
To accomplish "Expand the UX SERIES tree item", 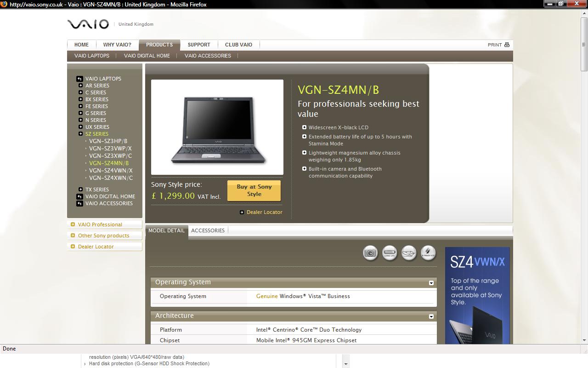I will coord(81,127).
